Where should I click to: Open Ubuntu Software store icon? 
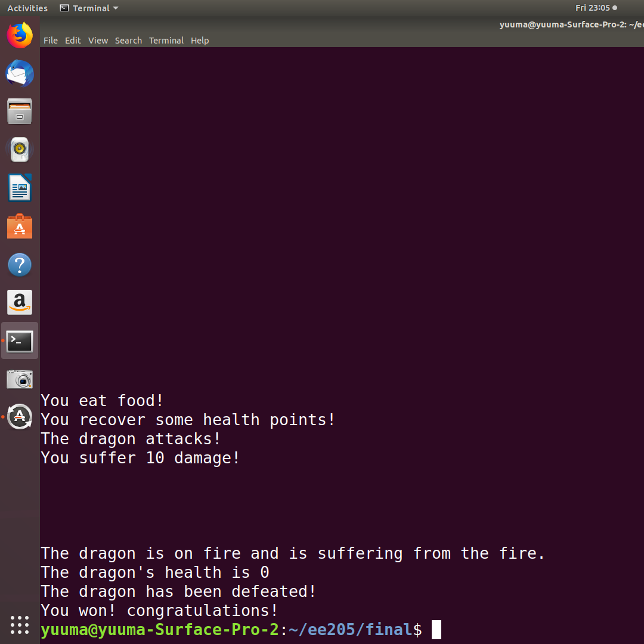(x=20, y=226)
